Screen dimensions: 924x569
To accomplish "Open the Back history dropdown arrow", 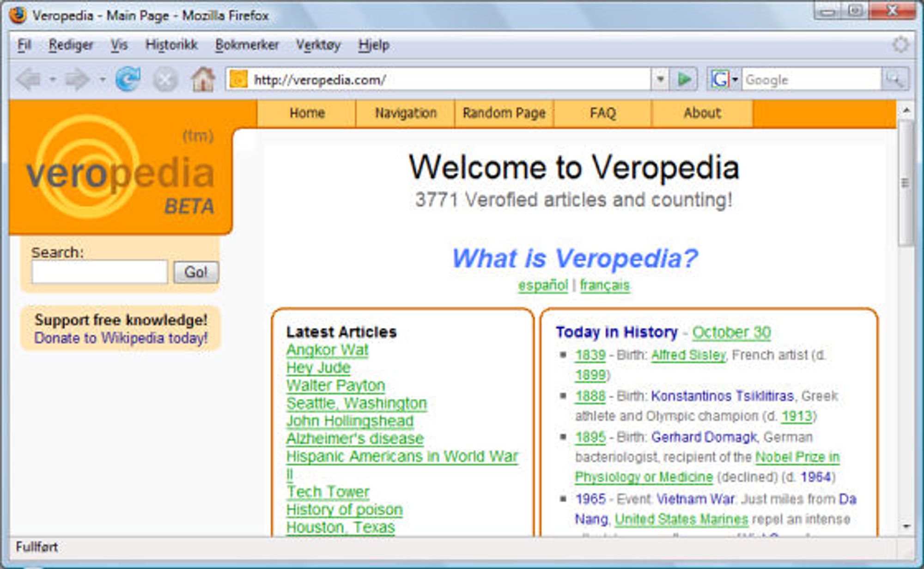I will pyautogui.click(x=53, y=80).
